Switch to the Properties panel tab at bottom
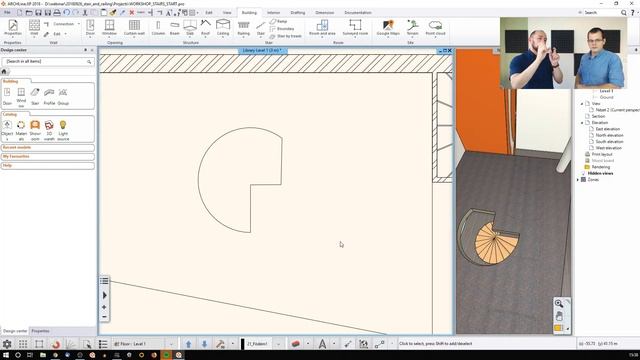640x360 pixels. coord(40,331)
